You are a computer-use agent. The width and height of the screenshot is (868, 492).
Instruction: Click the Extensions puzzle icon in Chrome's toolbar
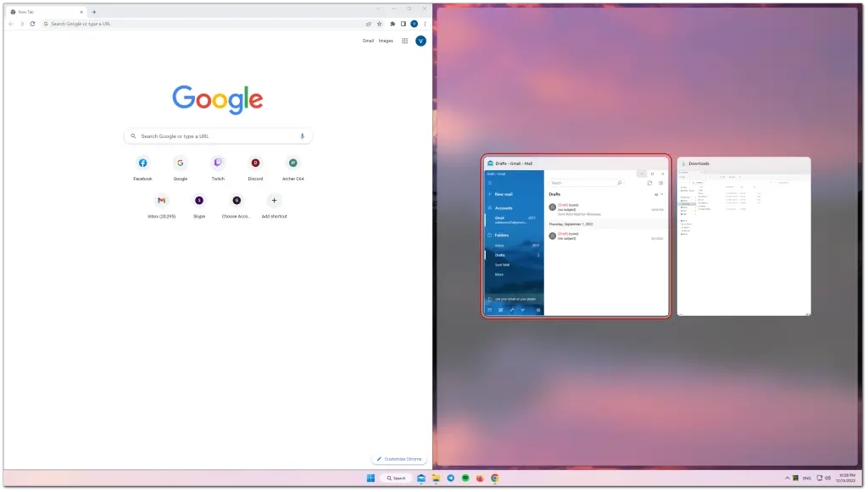[392, 24]
